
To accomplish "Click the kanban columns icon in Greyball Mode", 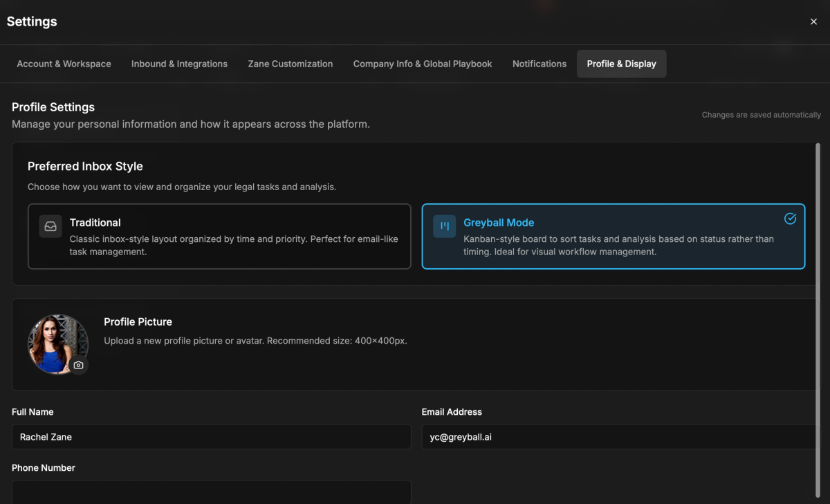I will (x=445, y=226).
